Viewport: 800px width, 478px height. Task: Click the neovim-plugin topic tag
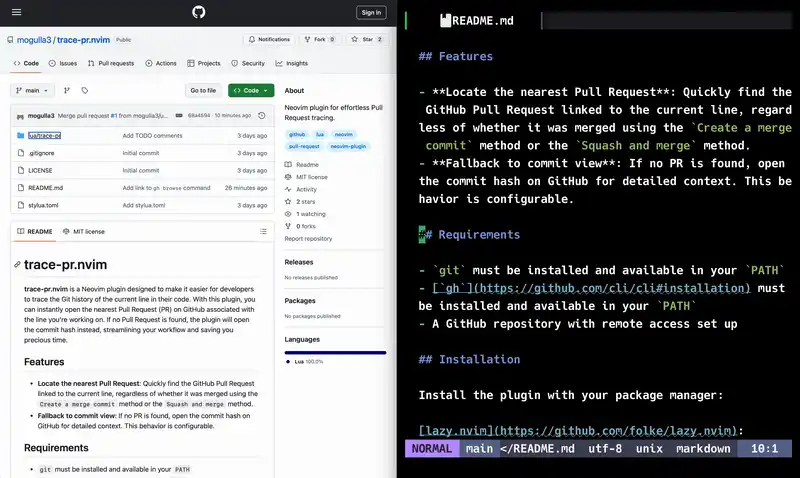click(348, 146)
